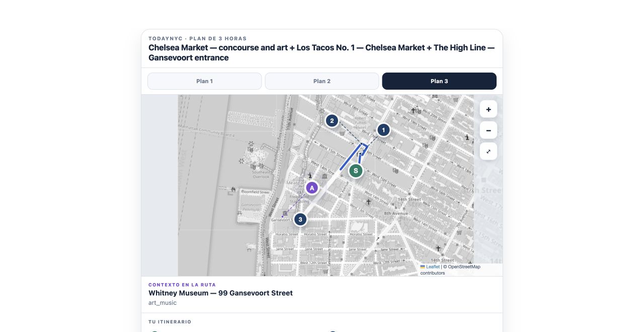
Task: Open the Leaflet attribution link
Action: 430,267
